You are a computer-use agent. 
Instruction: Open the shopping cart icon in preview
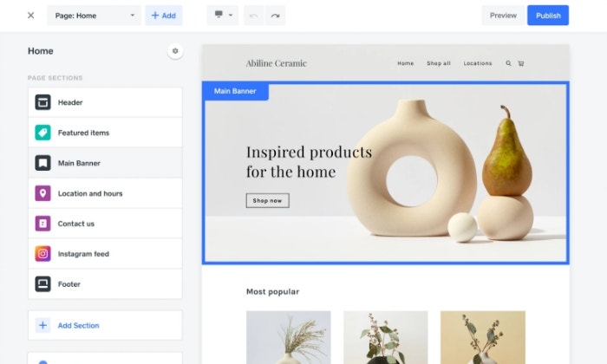click(x=521, y=63)
